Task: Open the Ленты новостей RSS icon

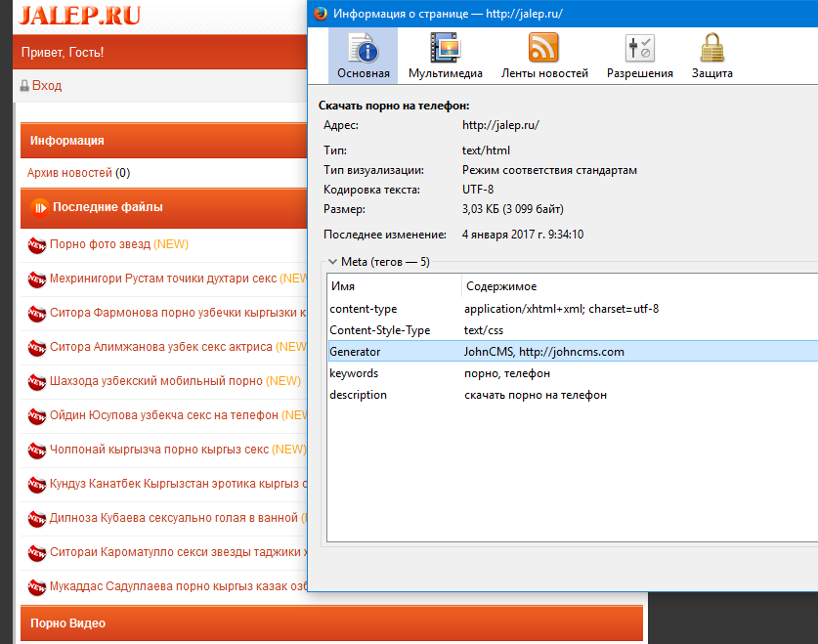Action: 544,49
